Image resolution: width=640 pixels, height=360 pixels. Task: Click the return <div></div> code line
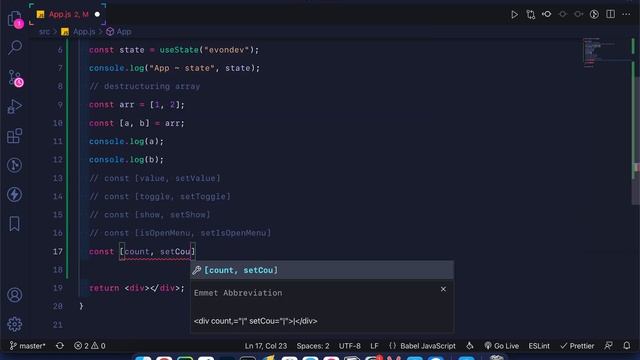pyautogui.click(x=137, y=288)
